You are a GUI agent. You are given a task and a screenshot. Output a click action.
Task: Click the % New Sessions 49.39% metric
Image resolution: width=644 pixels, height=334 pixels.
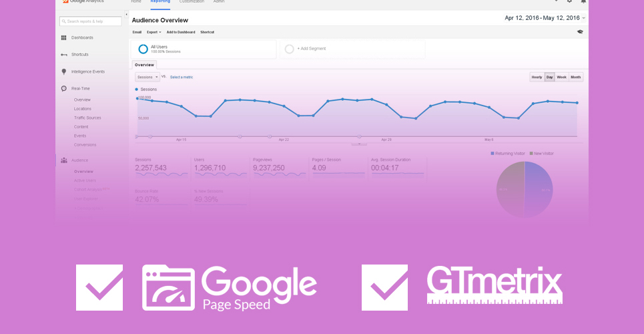pos(220,198)
